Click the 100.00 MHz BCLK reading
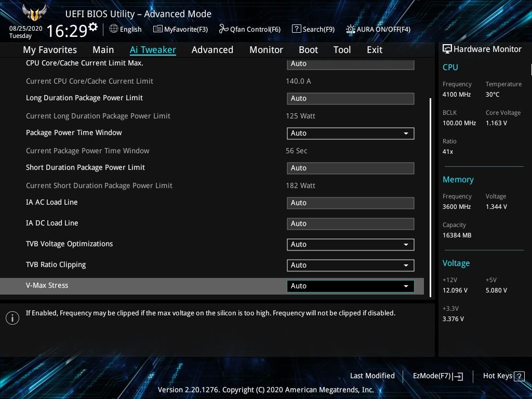Screen dimensions: 532x399 [x=459, y=123]
